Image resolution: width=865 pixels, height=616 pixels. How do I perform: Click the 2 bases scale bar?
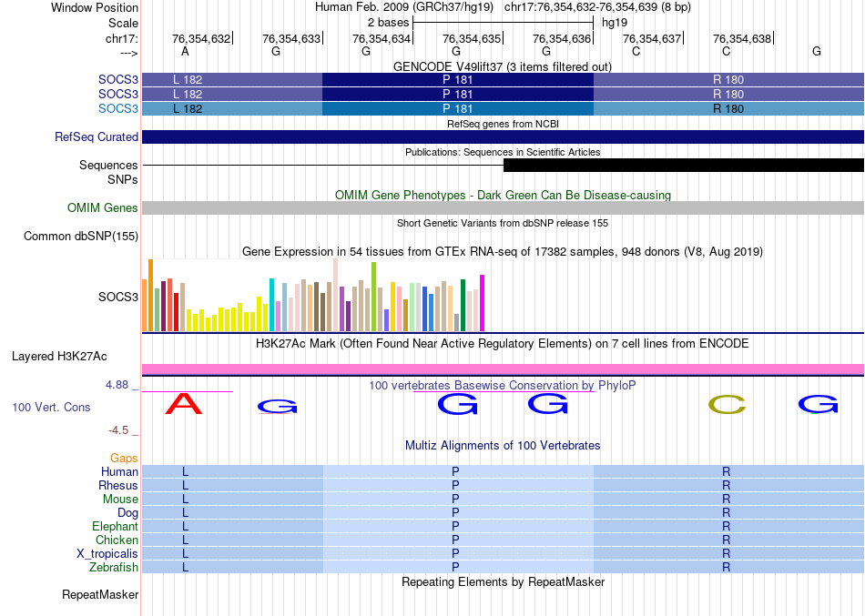(503, 23)
